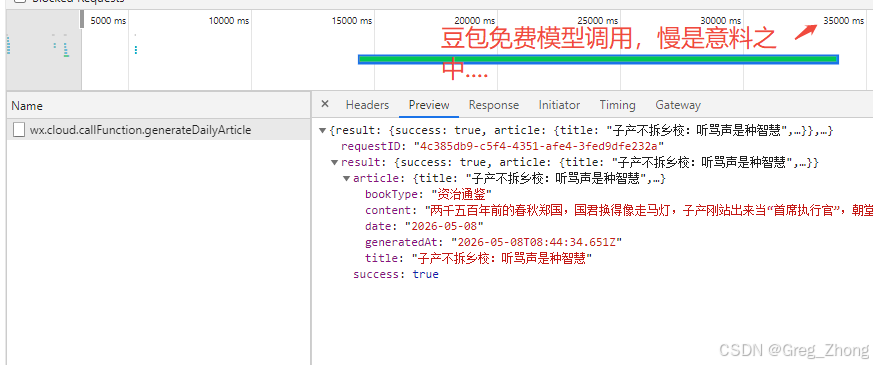Close the request details panel
Image resolution: width=873 pixels, height=365 pixels.
point(325,104)
